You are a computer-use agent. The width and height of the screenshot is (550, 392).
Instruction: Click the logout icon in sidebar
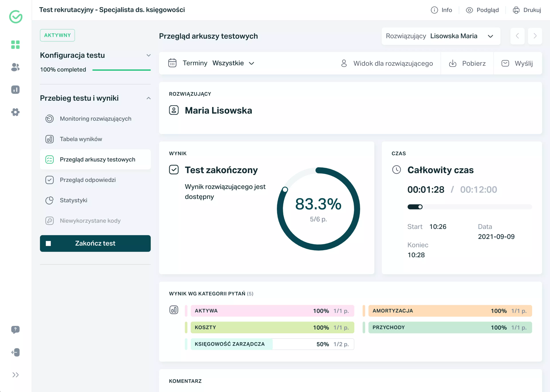[15, 352]
